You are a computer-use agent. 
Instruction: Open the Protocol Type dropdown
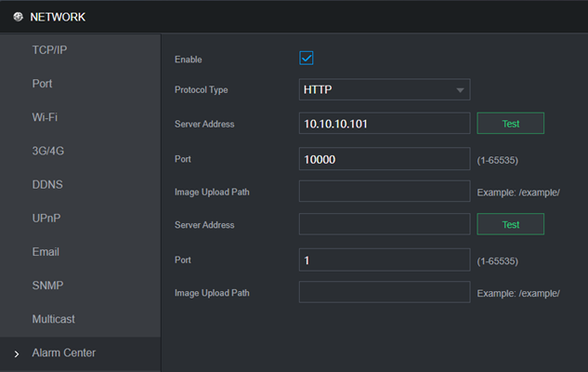click(x=384, y=89)
